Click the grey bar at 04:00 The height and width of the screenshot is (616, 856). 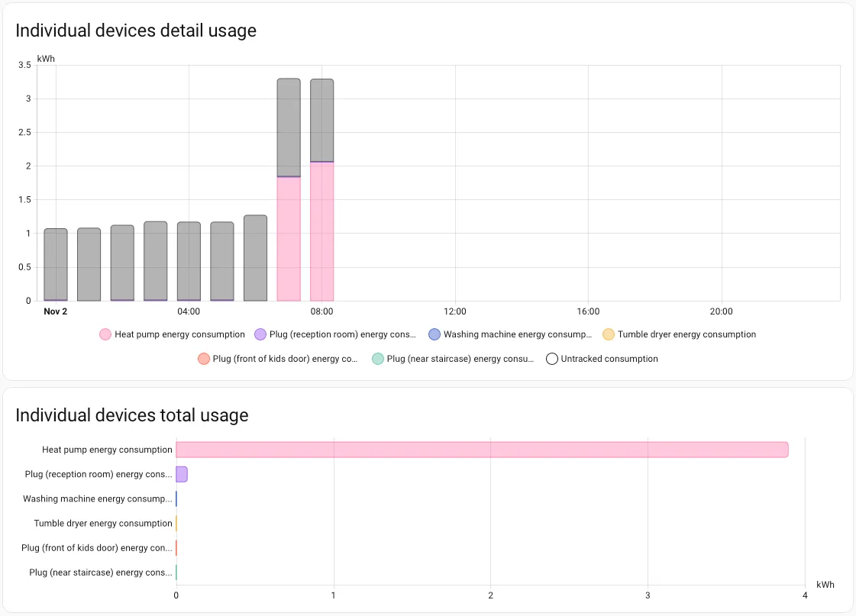(x=189, y=261)
